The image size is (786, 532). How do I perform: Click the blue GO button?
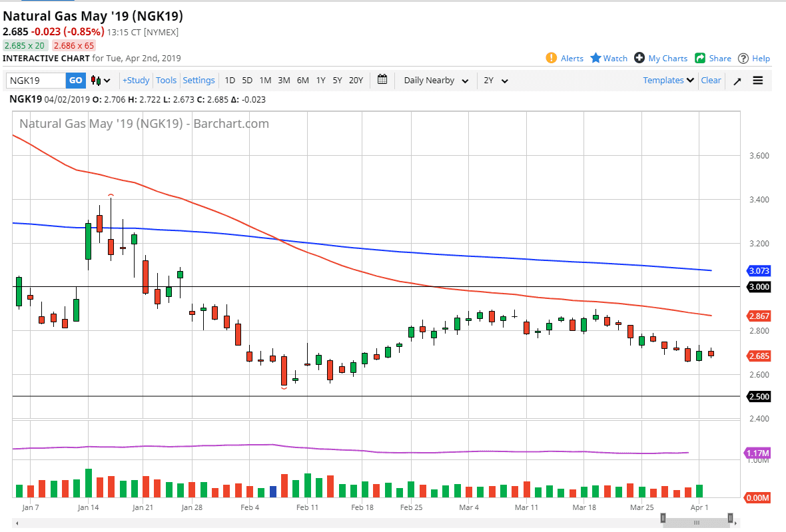pyautogui.click(x=76, y=81)
